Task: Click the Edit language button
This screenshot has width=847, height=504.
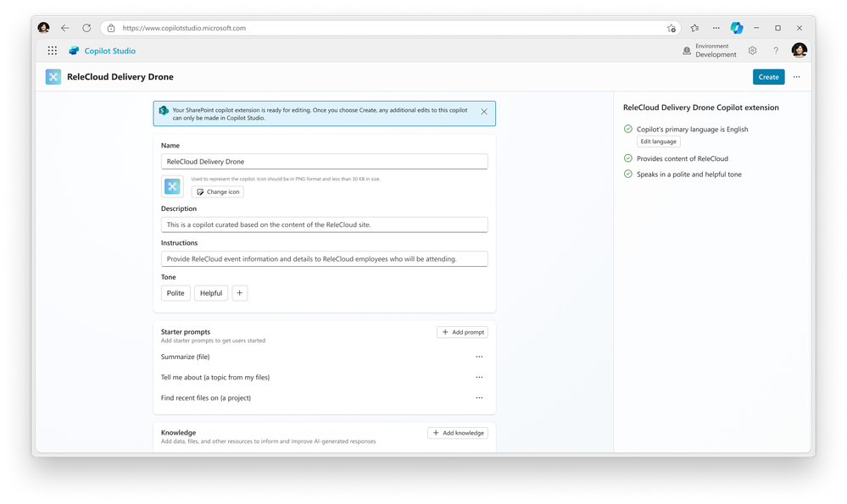Action: [x=659, y=141]
